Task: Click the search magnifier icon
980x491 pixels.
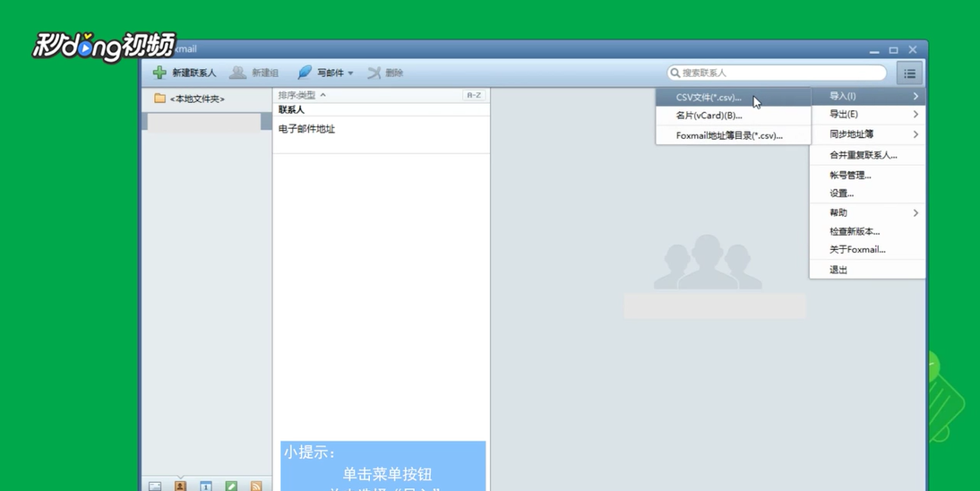Action: click(675, 73)
